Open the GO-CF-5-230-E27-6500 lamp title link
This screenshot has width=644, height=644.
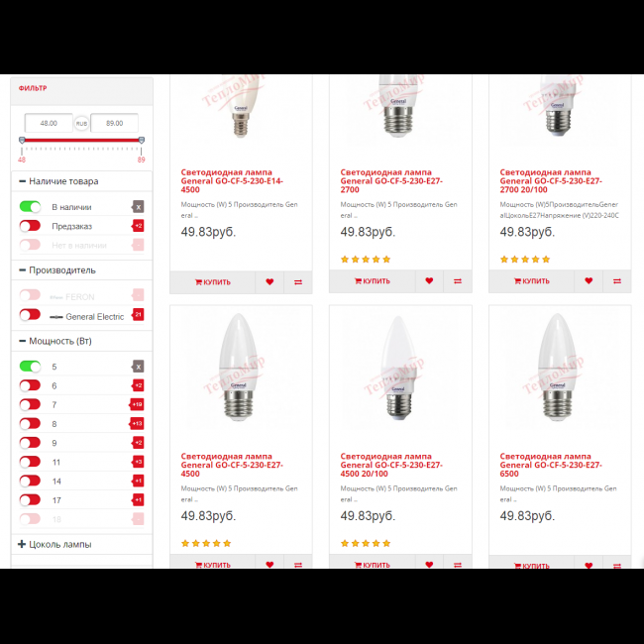point(551,465)
